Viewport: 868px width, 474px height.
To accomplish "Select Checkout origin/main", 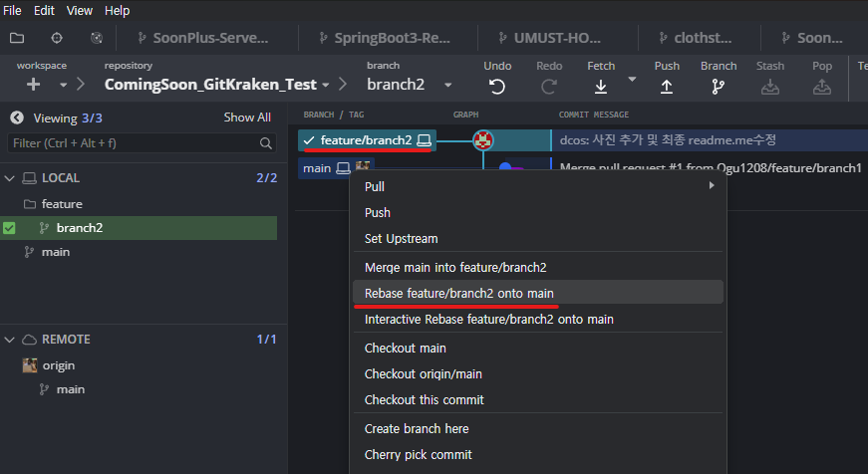I will coord(538,373).
